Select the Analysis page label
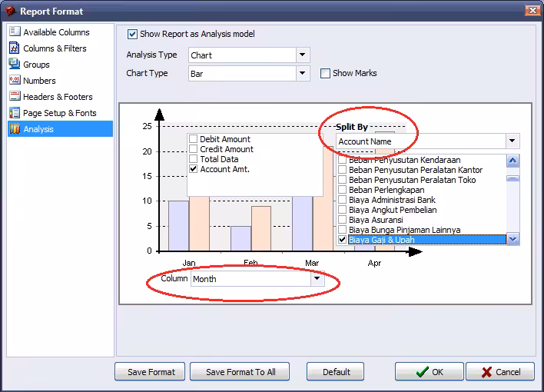Screen dimensions: 544x392 (x=38, y=129)
